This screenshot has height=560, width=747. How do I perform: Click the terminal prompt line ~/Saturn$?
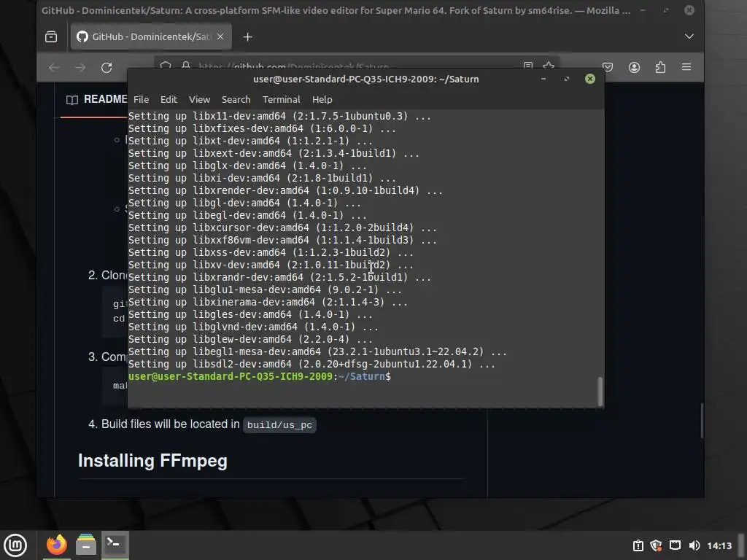260,377
